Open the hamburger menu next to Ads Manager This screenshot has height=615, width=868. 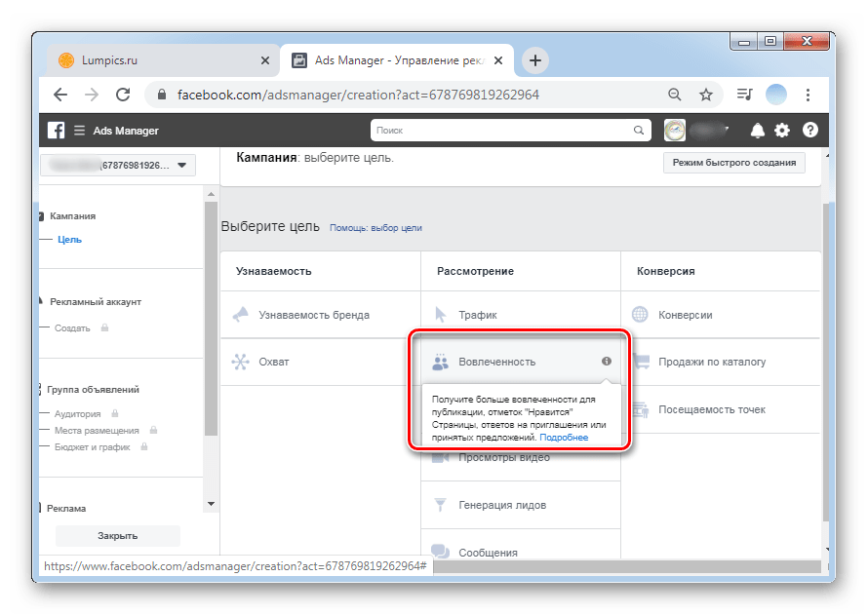[79, 131]
